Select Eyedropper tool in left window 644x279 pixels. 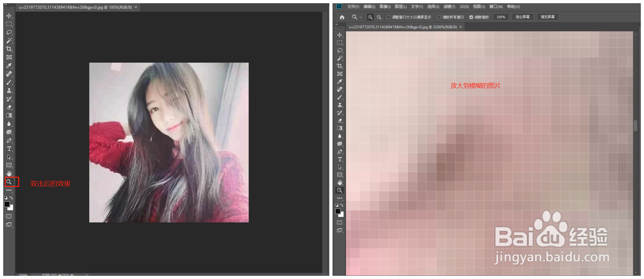coord(9,66)
